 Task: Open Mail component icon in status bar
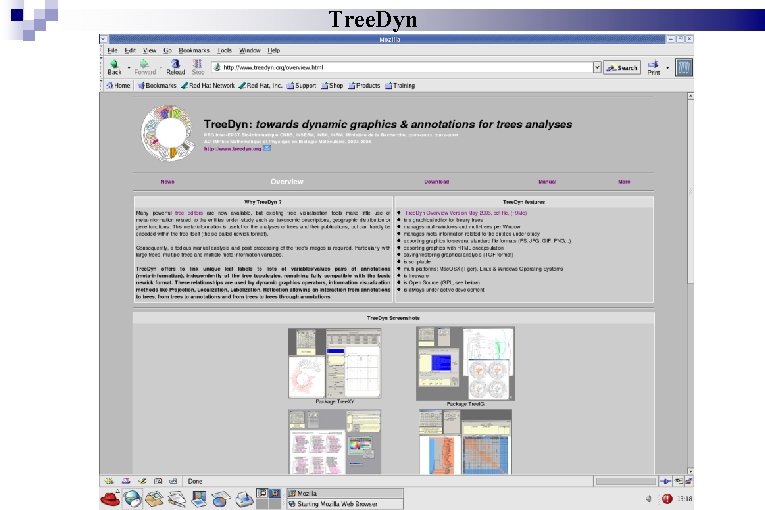point(125,481)
